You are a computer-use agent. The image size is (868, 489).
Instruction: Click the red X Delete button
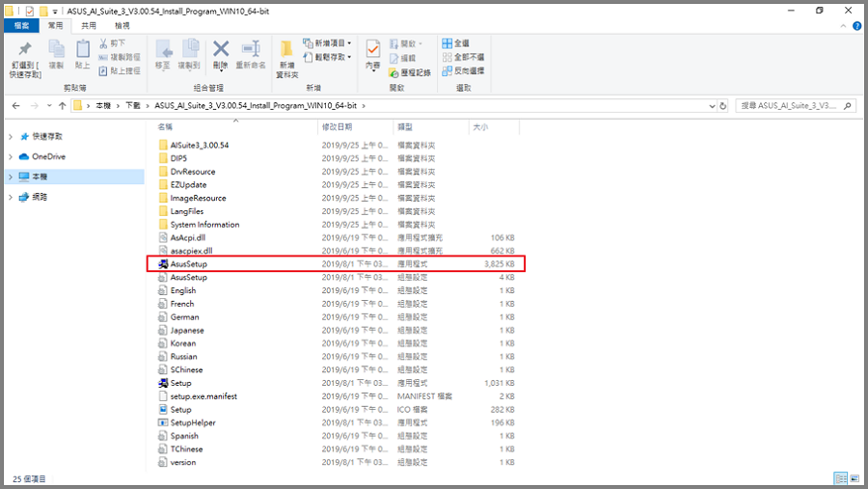pos(221,55)
